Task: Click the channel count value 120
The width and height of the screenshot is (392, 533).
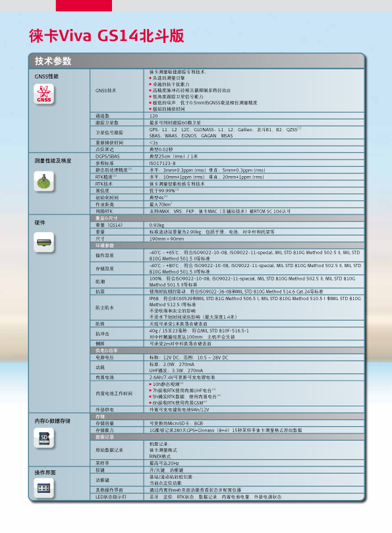Action: [x=154, y=116]
